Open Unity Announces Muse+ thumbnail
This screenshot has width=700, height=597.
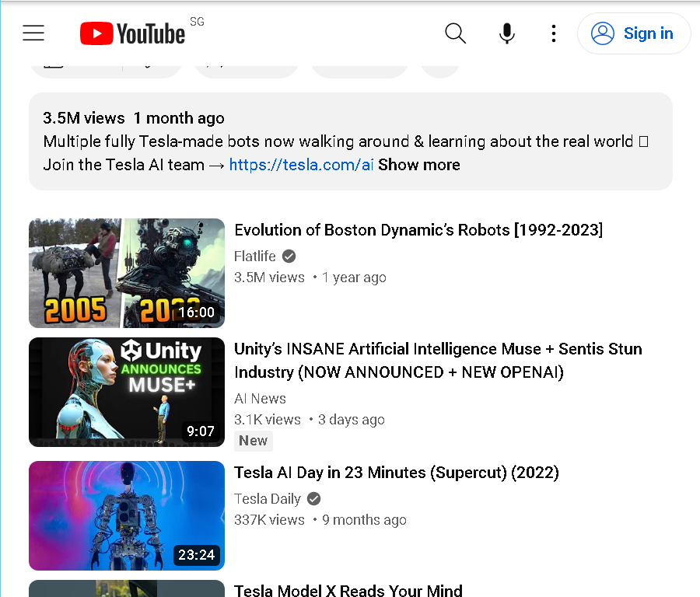pyautogui.click(x=127, y=393)
